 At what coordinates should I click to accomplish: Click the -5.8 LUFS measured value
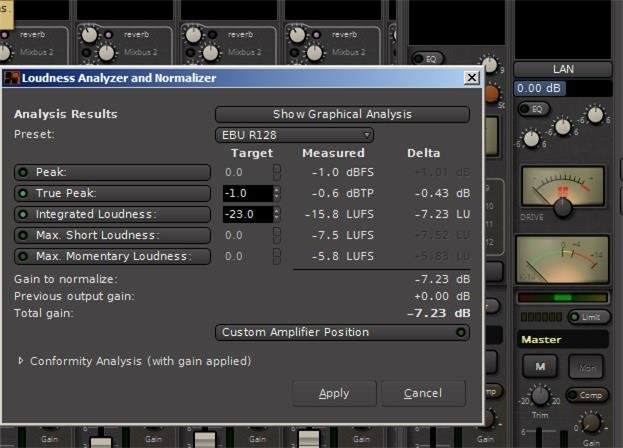coord(343,256)
